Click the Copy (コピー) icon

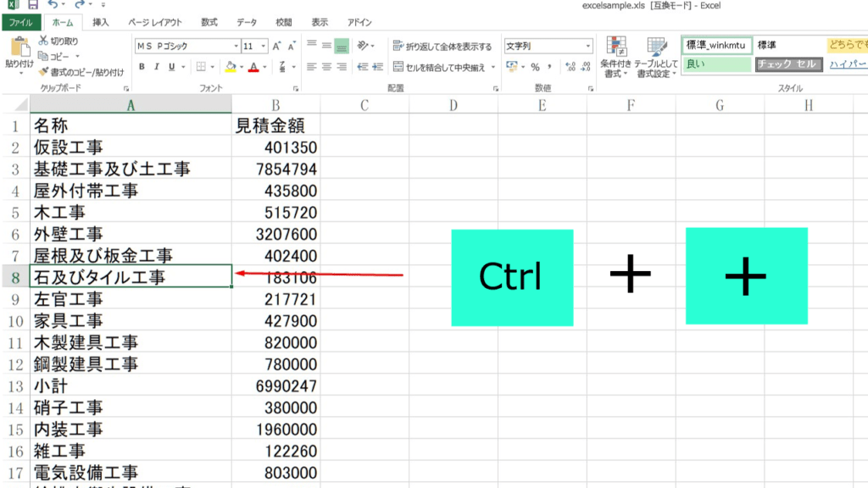(43, 56)
